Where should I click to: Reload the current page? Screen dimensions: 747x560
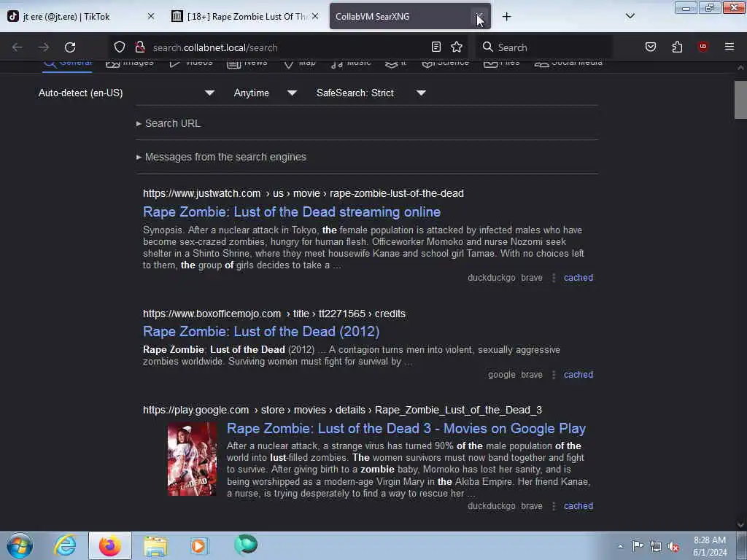(x=70, y=47)
